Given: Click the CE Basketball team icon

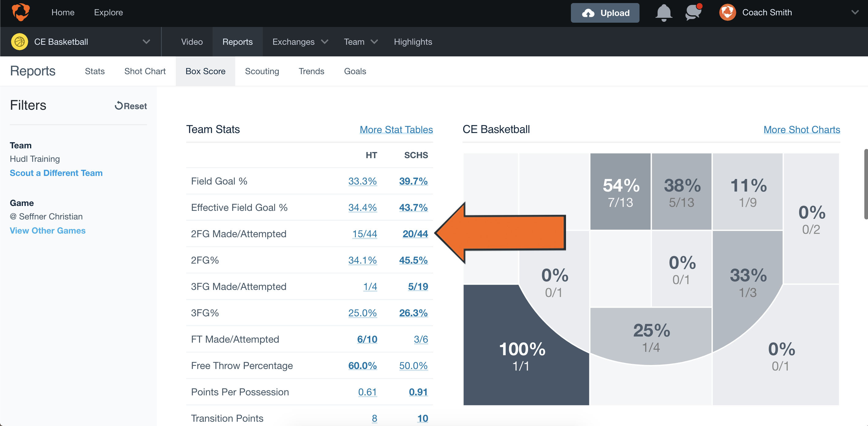Looking at the screenshot, I should pos(20,41).
